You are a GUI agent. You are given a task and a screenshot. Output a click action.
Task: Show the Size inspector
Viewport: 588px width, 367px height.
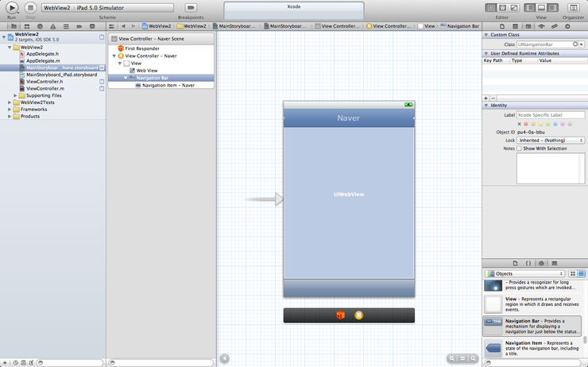pos(555,26)
